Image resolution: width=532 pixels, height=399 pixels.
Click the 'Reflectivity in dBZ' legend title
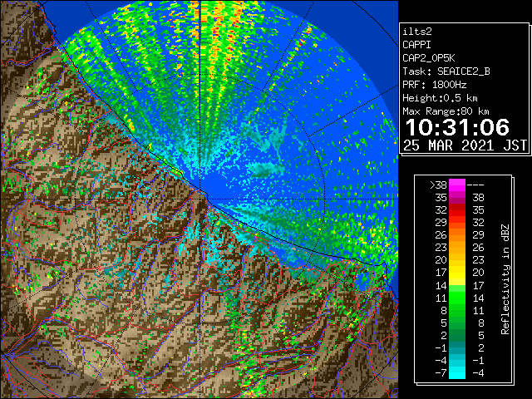505,279
